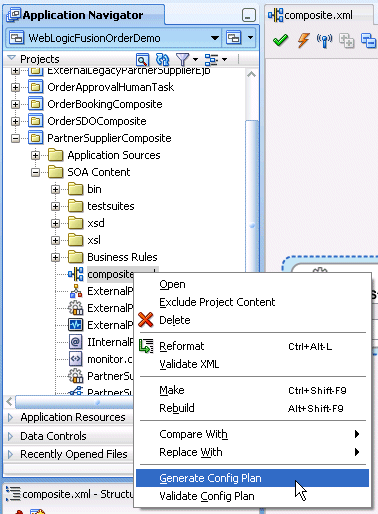The image size is (378, 514).
Task: Click the composite.xml file icon in tree
Action: (x=76, y=274)
